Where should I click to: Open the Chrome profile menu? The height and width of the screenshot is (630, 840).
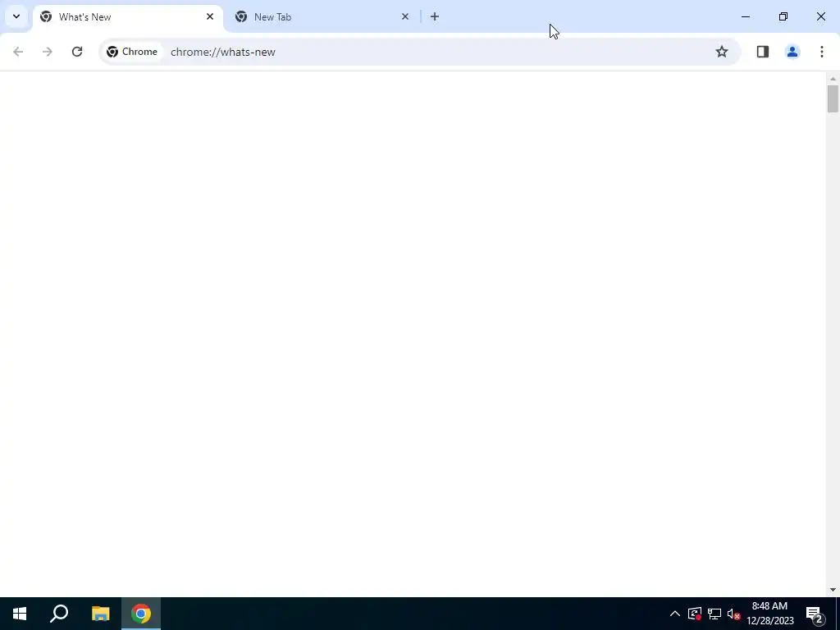tap(792, 52)
